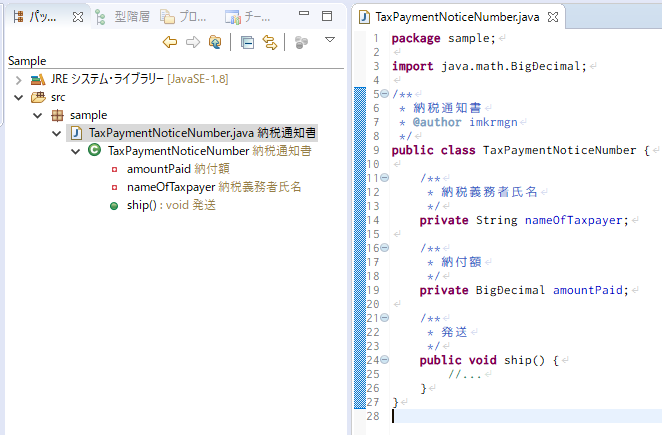Fold the Javadoc comment at line 11
The image size is (662, 435).
pos(384,178)
